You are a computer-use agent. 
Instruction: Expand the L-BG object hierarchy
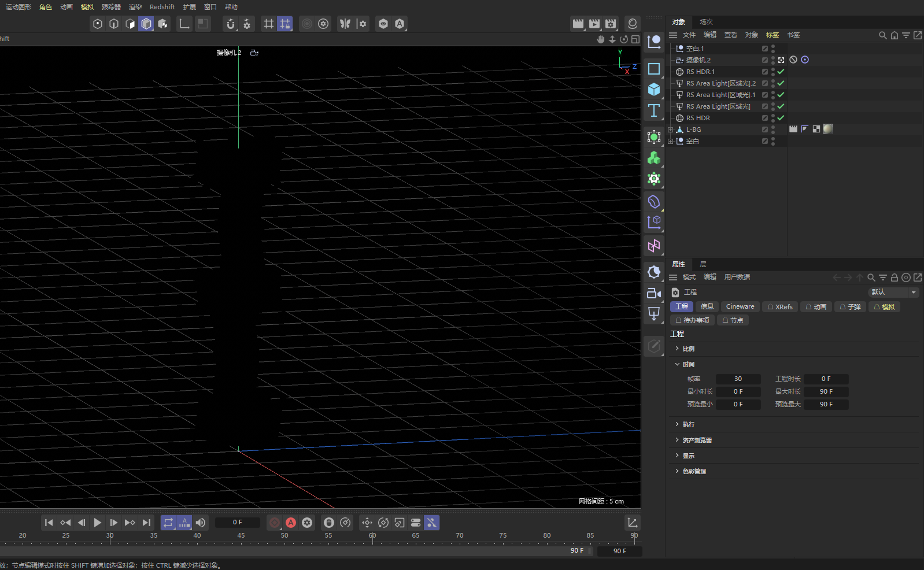[x=671, y=129]
